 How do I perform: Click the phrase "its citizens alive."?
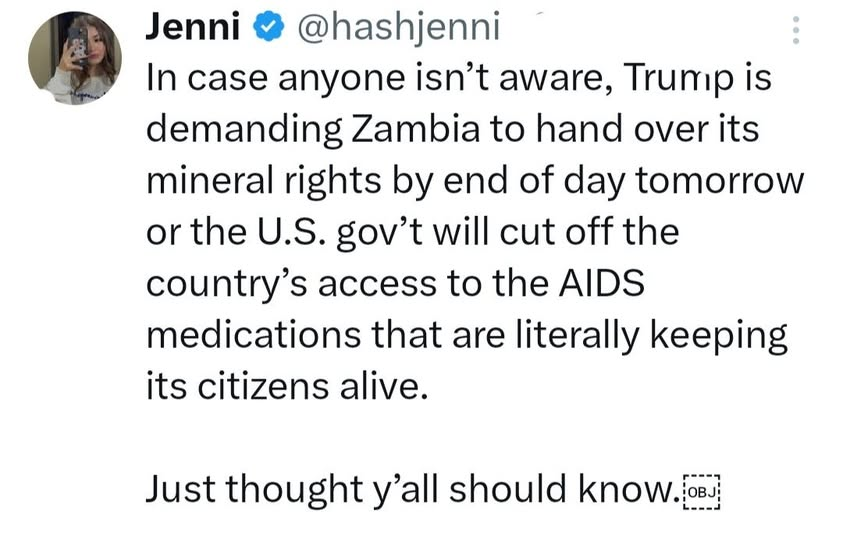click(x=292, y=386)
